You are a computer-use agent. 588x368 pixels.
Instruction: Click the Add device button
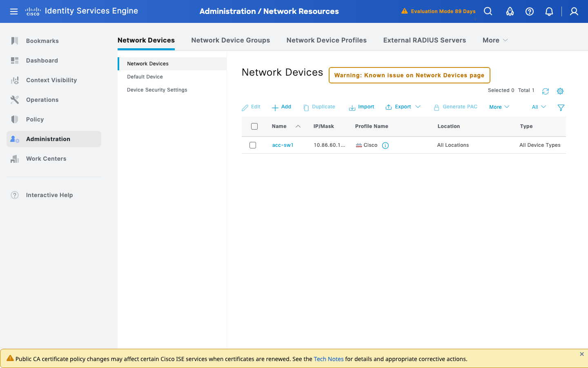tap(281, 107)
